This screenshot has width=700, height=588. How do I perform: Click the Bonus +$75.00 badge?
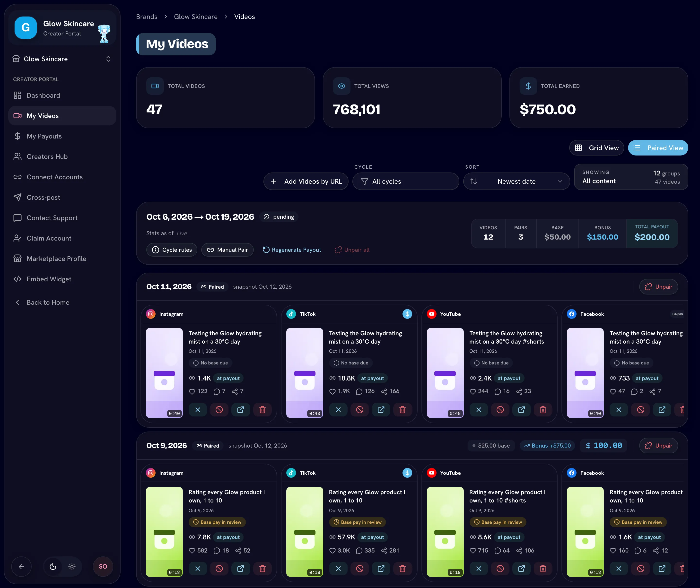[x=547, y=446]
